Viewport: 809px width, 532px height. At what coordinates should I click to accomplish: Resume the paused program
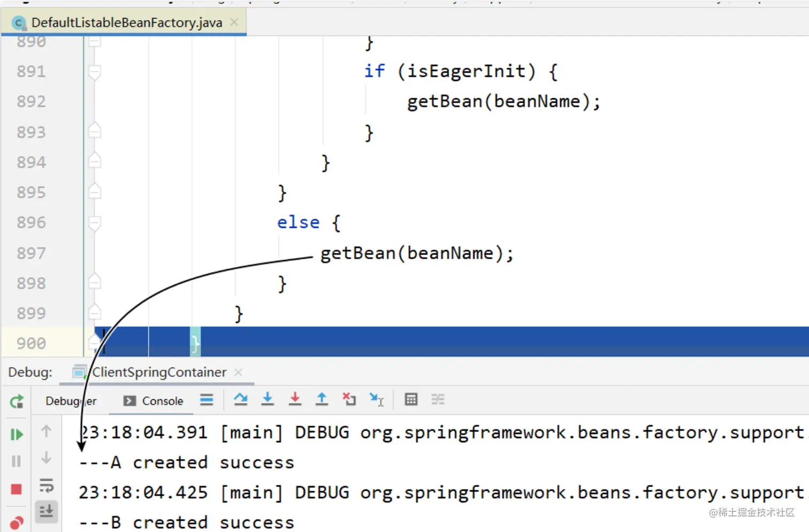[x=17, y=434]
